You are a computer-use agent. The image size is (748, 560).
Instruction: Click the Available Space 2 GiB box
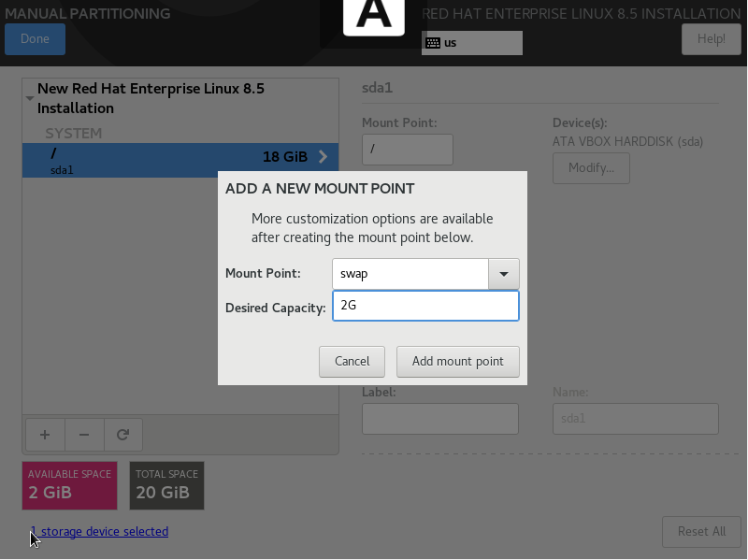[x=69, y=485]
